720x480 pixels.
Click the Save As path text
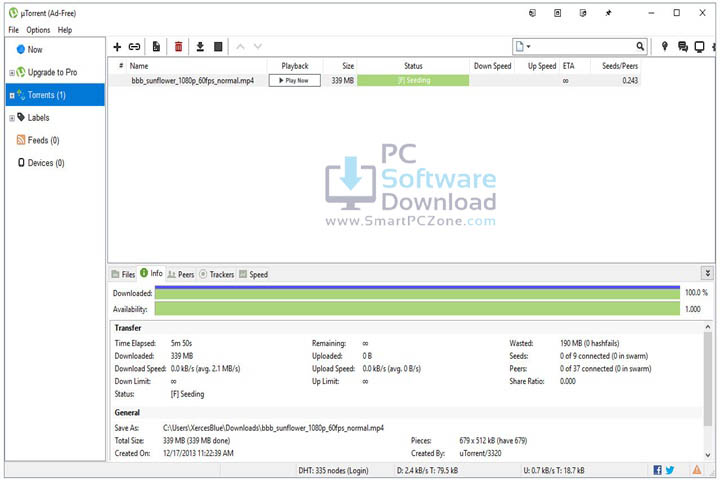click(273, 428)
